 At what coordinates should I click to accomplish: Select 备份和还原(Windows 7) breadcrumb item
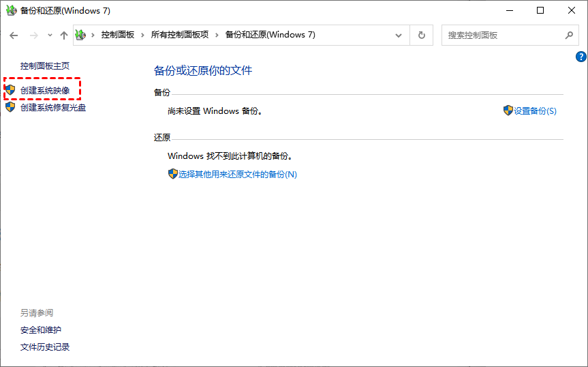click(x=270, y=35)
